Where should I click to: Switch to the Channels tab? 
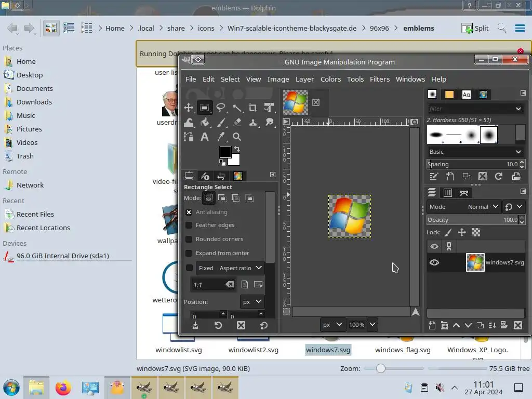447,193
